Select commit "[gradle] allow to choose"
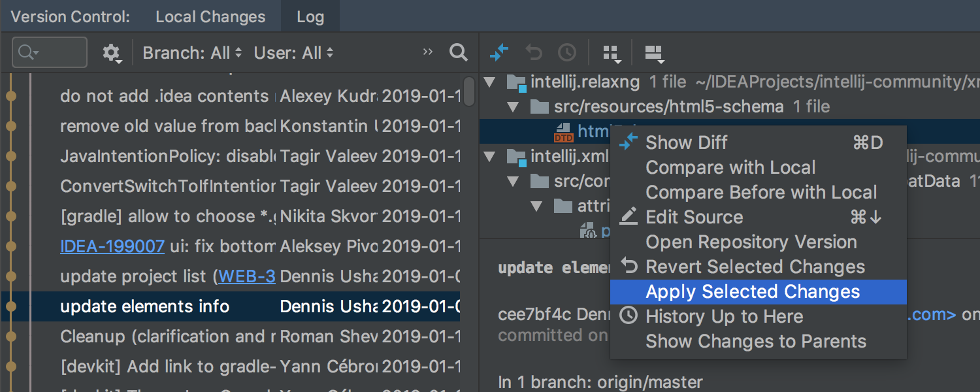Screen dimensions: 980x392 [168, 216]
